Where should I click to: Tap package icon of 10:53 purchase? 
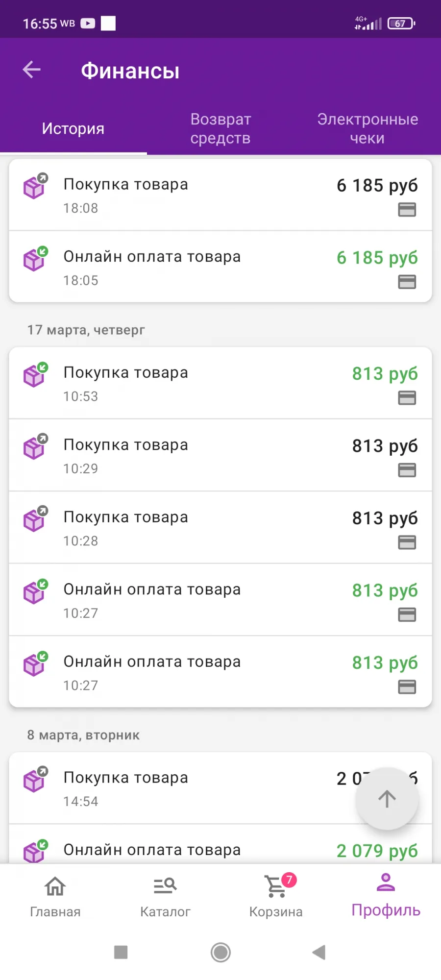pos(36,374)
